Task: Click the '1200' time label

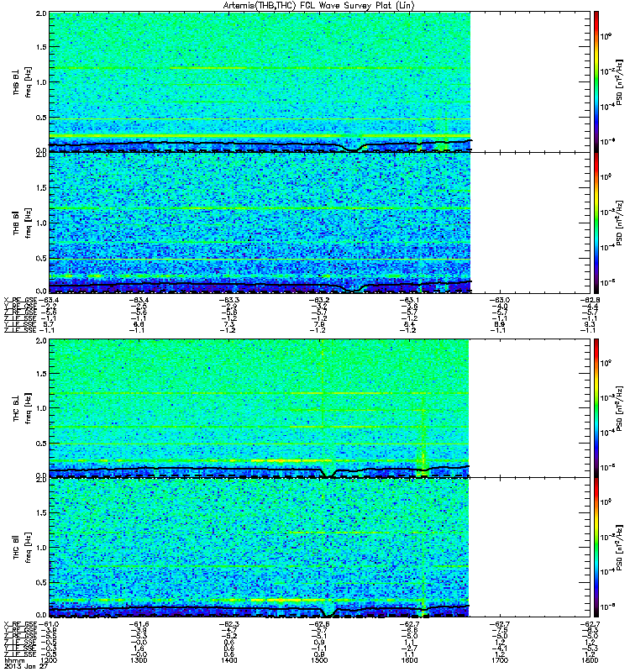Action: point(50,660)
